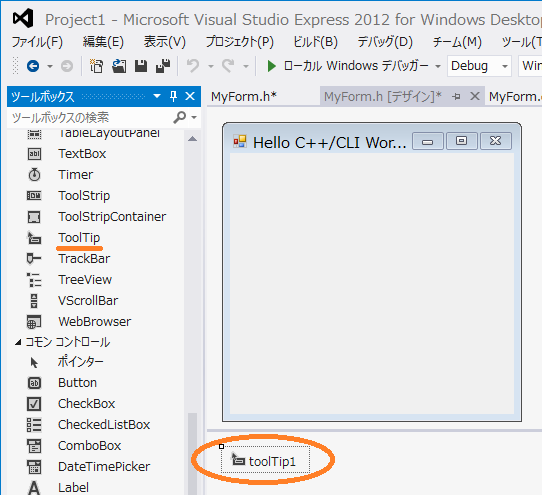
Task: Select the ToolStrip control icon
Action: tap(34, 196)
